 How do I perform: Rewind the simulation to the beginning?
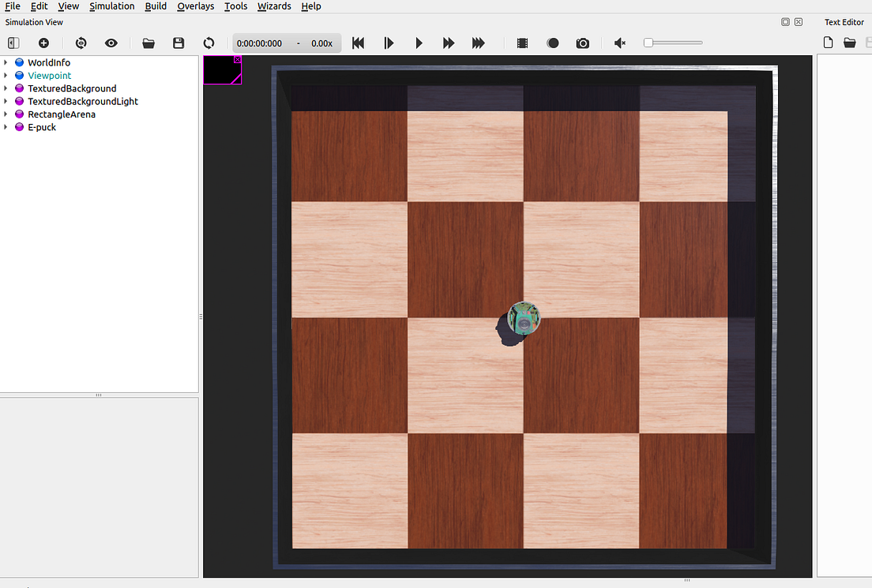358,43
